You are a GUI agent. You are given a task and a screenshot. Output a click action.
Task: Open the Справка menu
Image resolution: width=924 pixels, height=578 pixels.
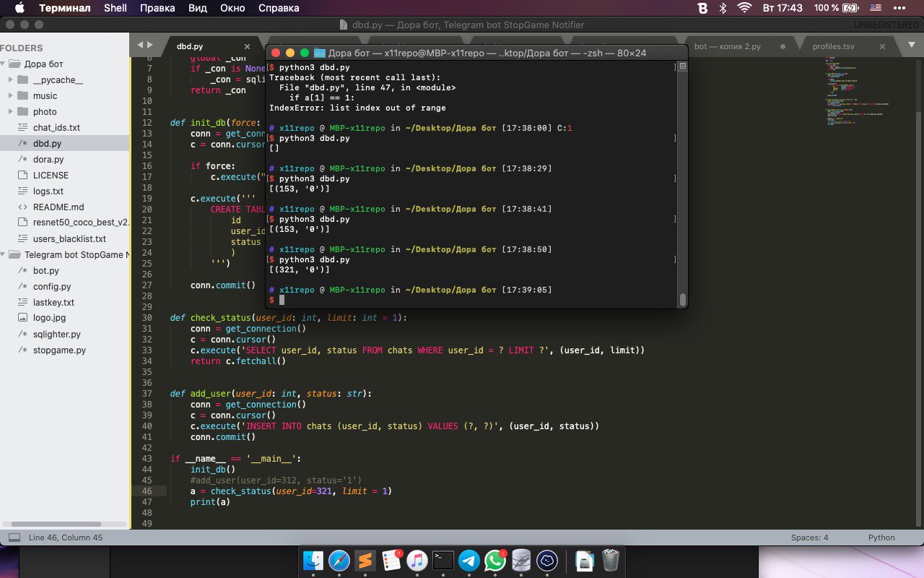click(x=278, y=8)
